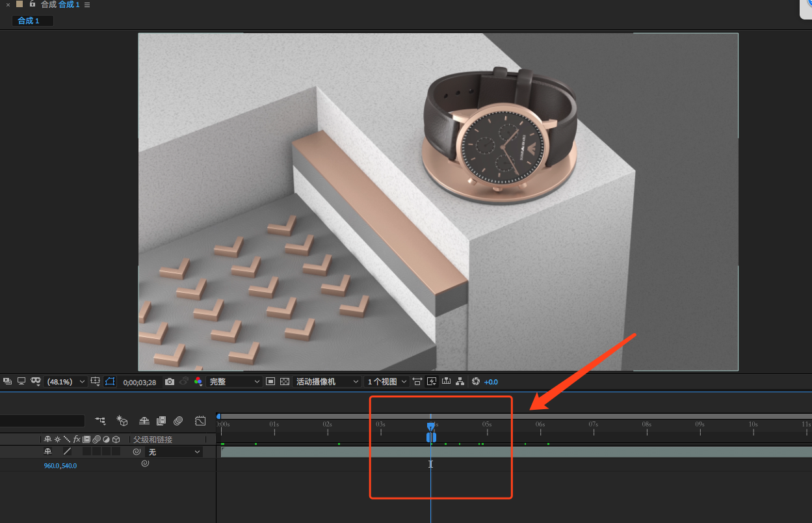Toggle the panel lock icon for 合成 1
Viewport: 812px width, 523px height.
pos(33,5)
